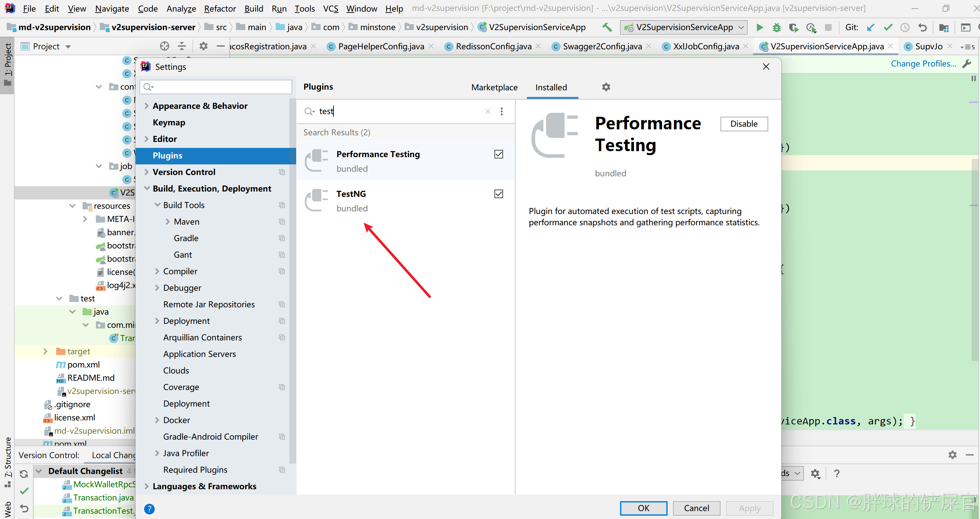The image size is (980, 519).
Task: Collapse the Build, Execution, Deployment section
Action: point(146,189)
